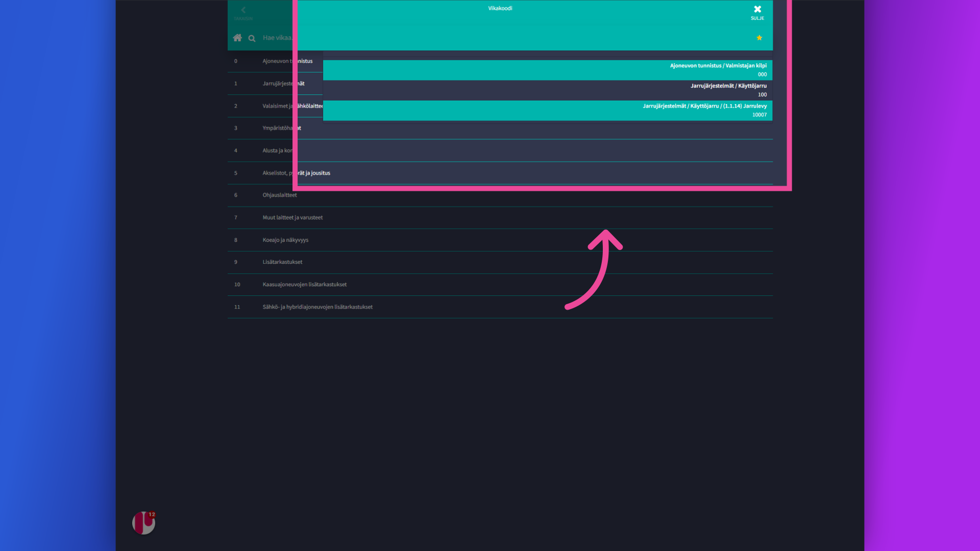Open category 4 Alusta ja kori
This screenshot has height=551, width=980.
click(x=500, y=151)
